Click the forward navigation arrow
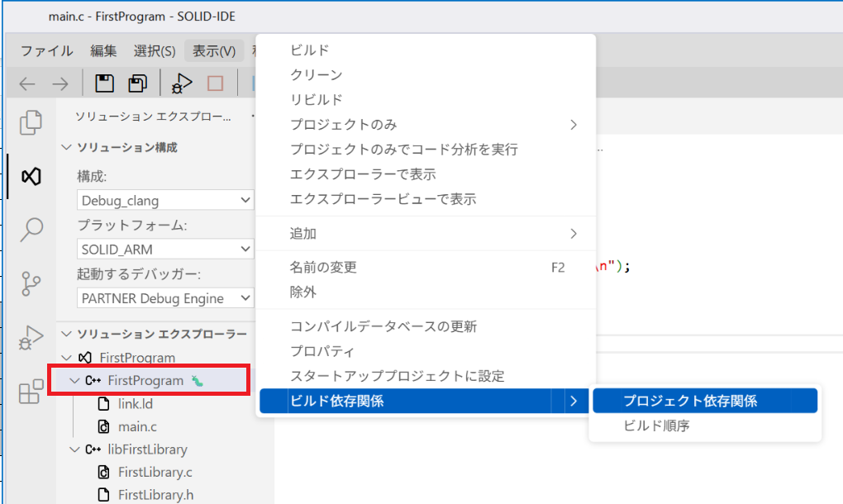 click(x=60, y=83)
